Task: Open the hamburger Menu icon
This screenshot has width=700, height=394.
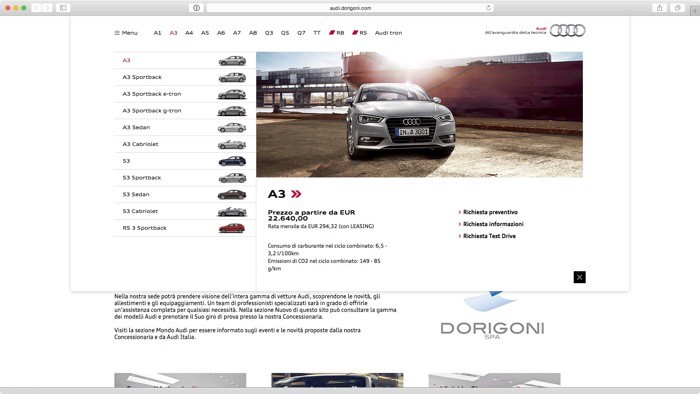Action: (x=117, y=33)
